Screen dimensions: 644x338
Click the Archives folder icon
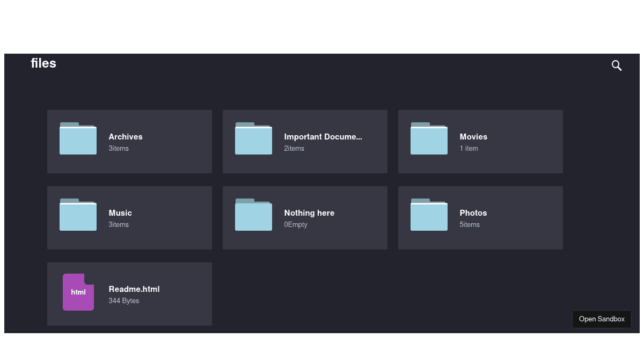78,138
